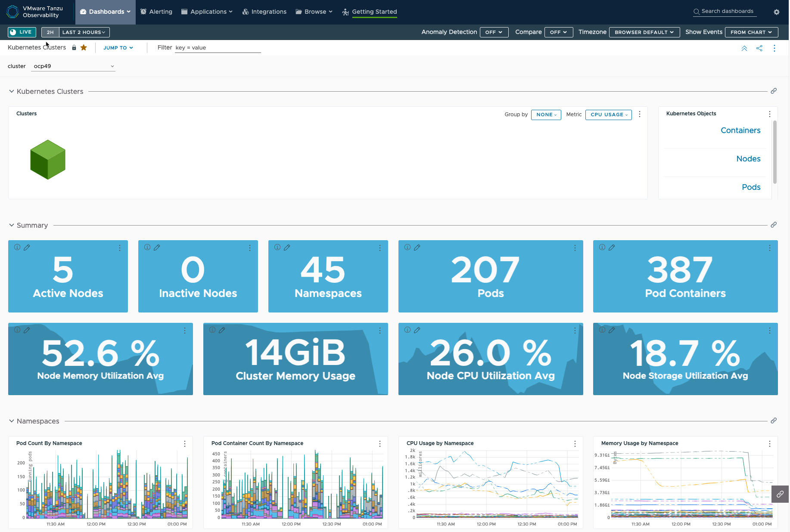Open Memory Usage by Namespace chart menu

tap(770, 444)
